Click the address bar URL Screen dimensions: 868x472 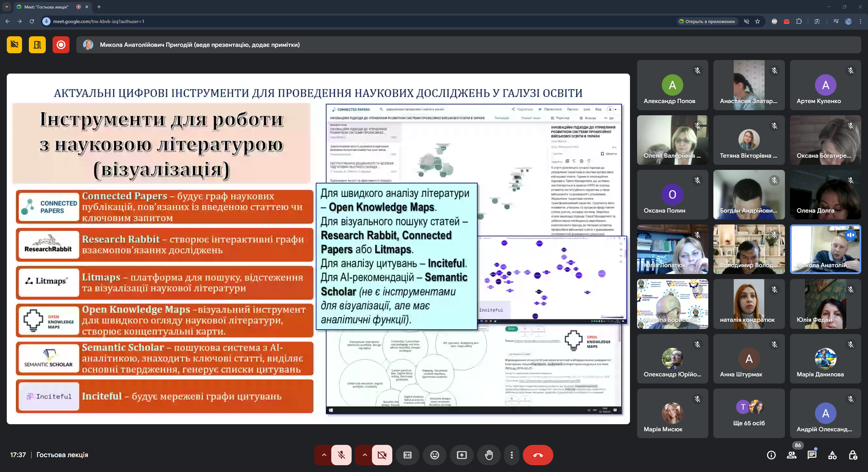(x=99, y=21)
